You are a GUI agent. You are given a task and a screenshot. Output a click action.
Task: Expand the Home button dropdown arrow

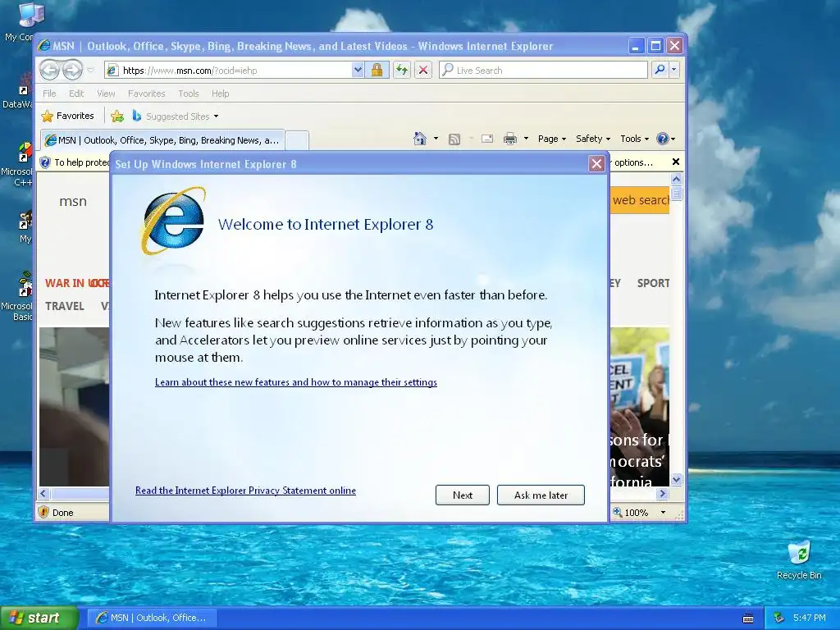point(436,139)
